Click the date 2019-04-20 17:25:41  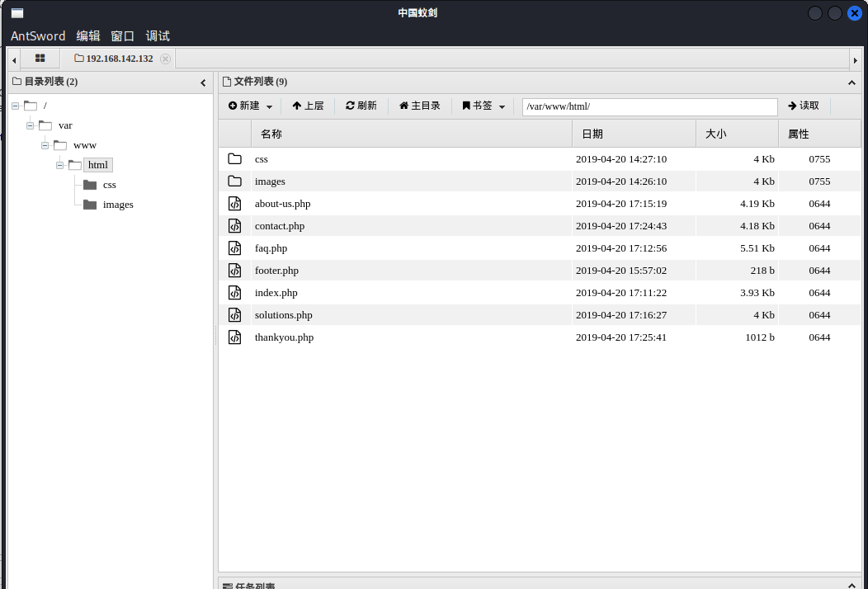[x=621, y=337]
